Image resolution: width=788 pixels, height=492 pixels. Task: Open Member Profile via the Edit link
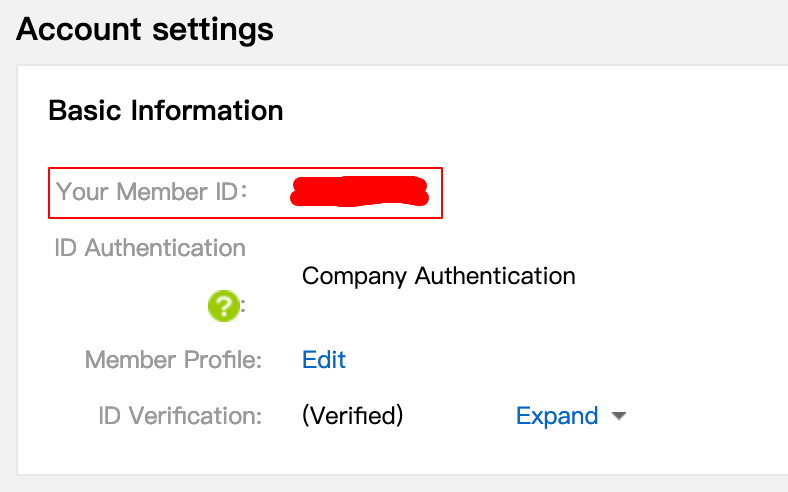click(324, 360)
